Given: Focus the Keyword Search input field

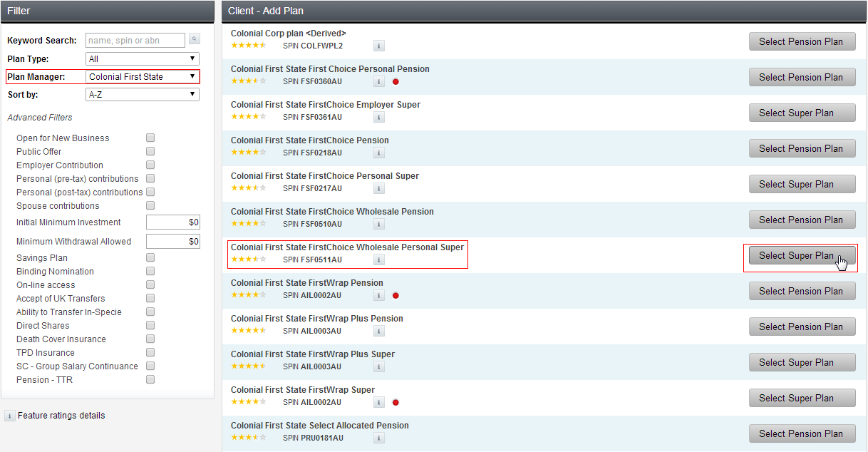Looking at the screenshot, I should pos(135,40).
